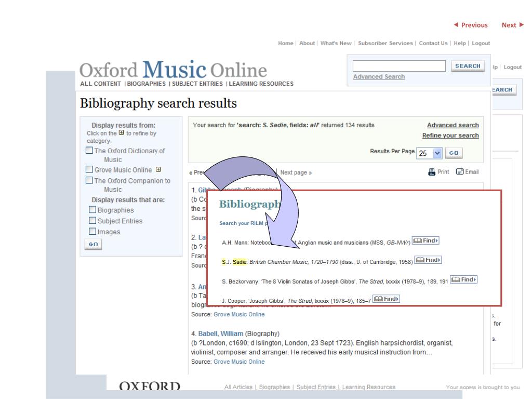Open Contact Us page

[433, 44]
